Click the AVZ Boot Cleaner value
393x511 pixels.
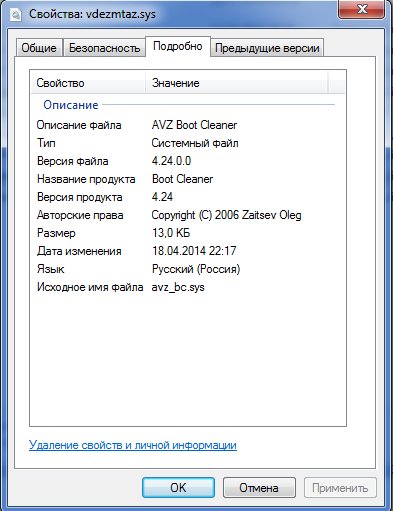click(194, 125)
